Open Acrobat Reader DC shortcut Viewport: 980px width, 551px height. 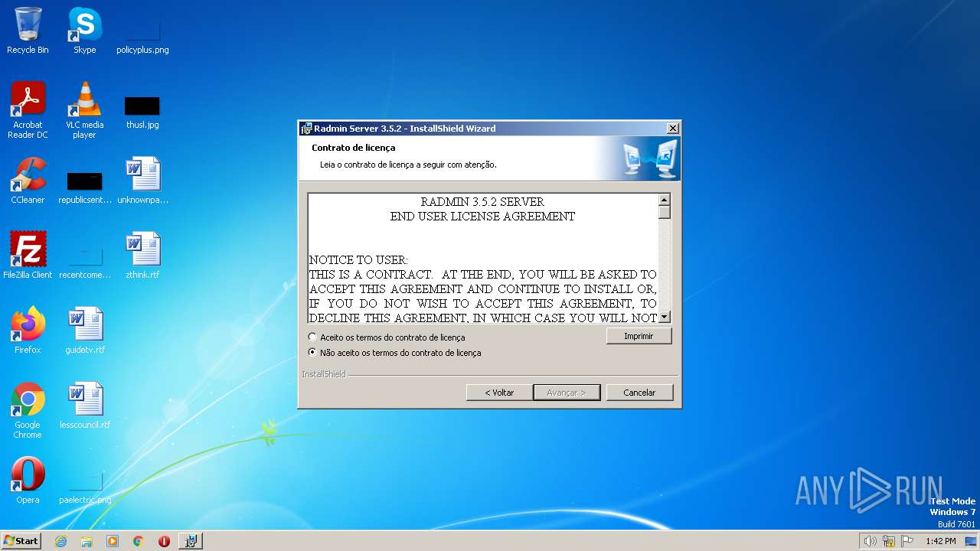(28, 110)
